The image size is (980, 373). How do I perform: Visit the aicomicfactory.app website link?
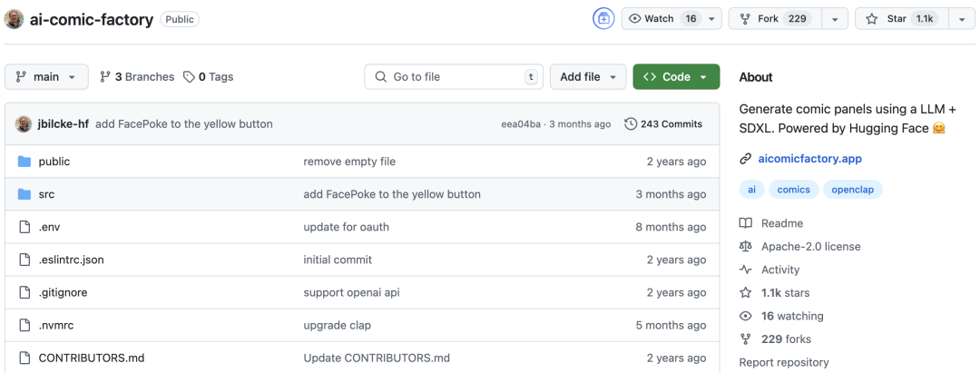point(810,159)
